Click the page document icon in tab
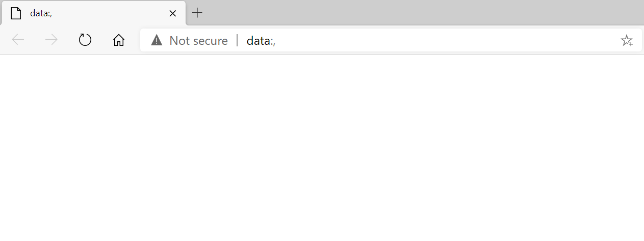 point(16,13)
